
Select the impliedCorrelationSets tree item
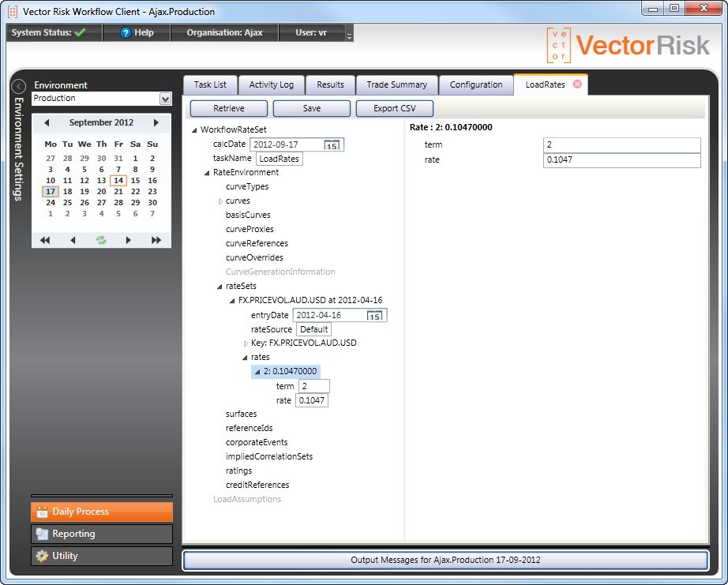click(269, 457)
